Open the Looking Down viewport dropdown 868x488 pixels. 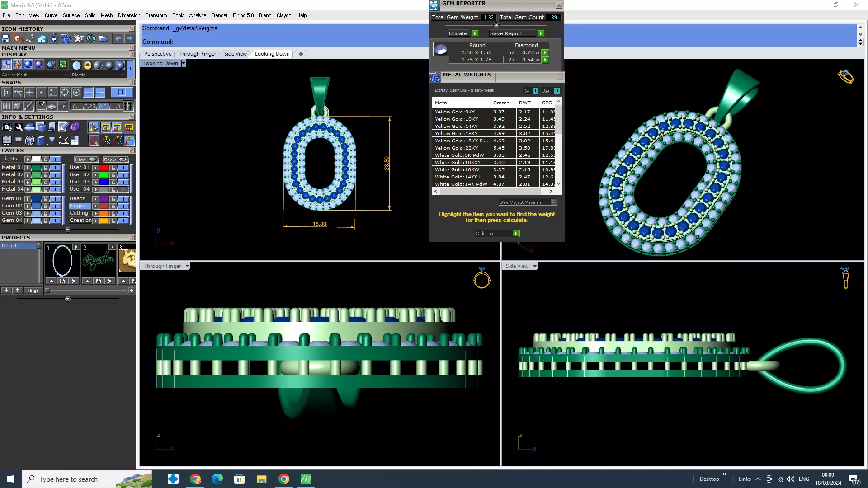(184, 63)
